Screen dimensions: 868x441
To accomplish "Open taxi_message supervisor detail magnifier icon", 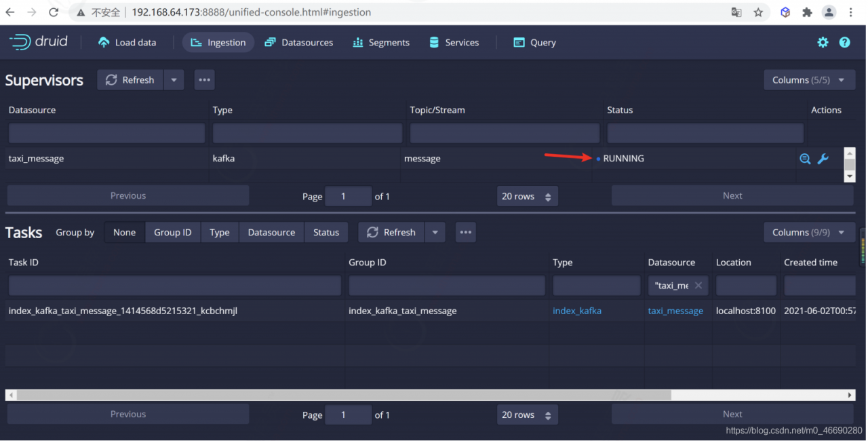I will pos(805,159).
